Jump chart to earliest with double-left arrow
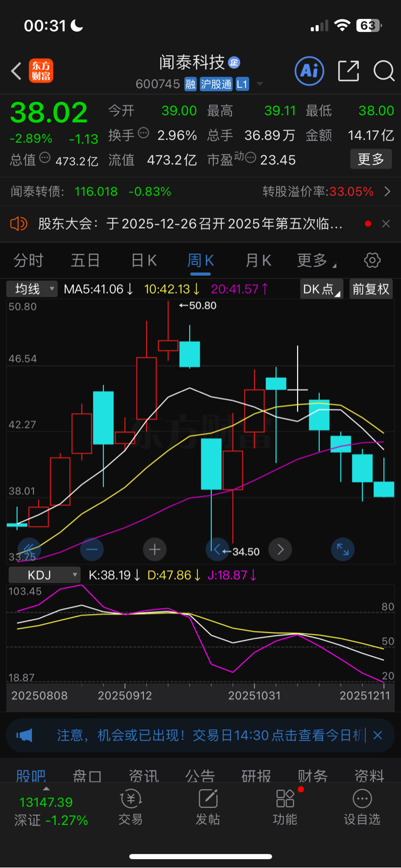The image size is (401, 868). pos(29,549)
